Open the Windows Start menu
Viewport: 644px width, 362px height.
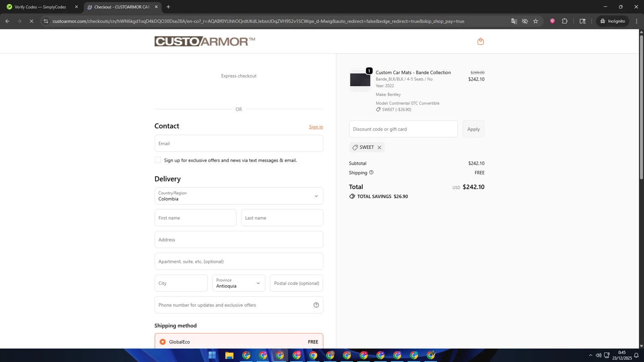click(x=212, y=355)
